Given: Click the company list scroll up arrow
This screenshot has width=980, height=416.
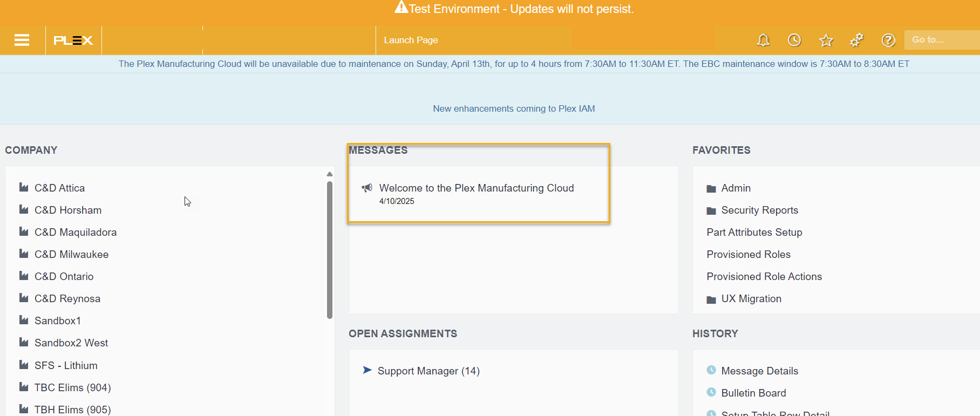Looking at the screenshot, I should click(330, 174).
